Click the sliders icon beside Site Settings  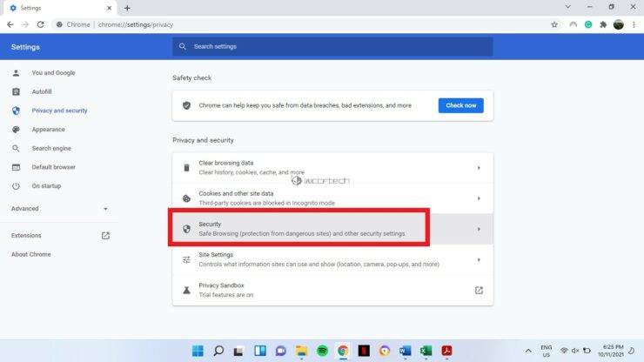186,259
